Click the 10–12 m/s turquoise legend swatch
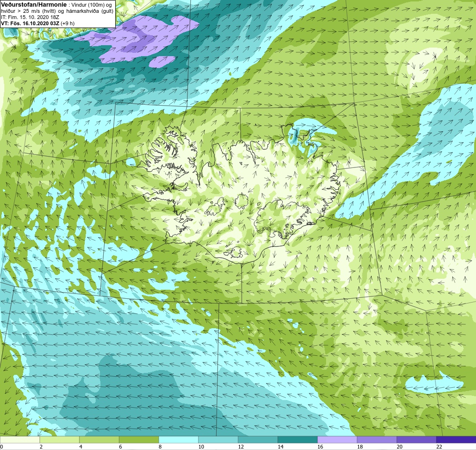Image resolution: width=476 pixels, height=450 pixels. point(218,440)
